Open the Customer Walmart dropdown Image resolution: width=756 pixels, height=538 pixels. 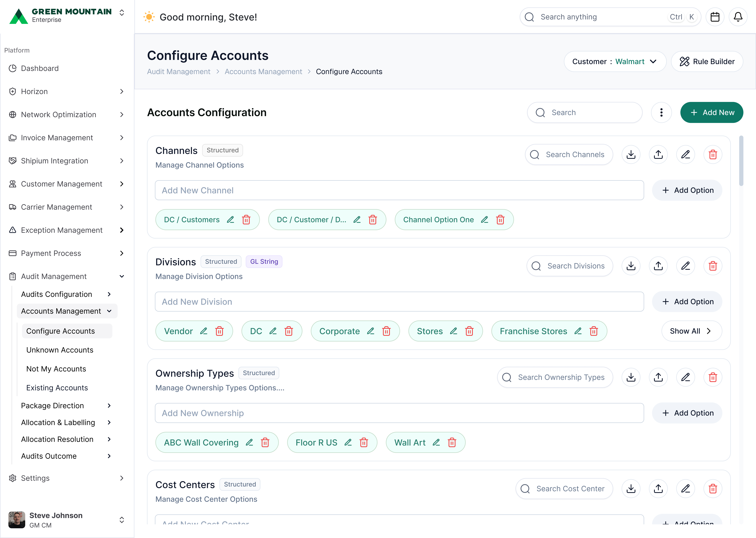pos(615,62)
